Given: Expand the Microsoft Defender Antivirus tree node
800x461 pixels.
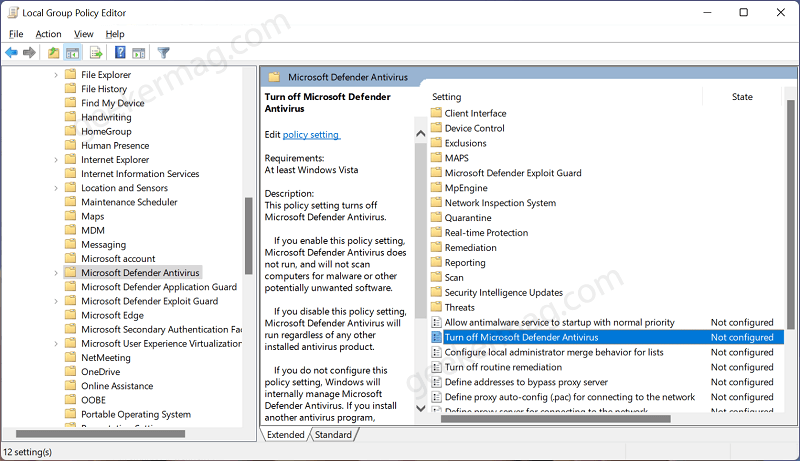Looking at the screenshot, I should [x=56, y=273].
